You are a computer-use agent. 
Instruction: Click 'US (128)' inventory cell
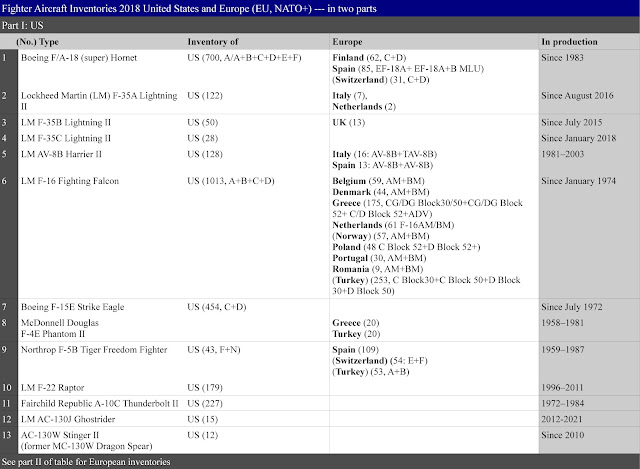point(205,154)
